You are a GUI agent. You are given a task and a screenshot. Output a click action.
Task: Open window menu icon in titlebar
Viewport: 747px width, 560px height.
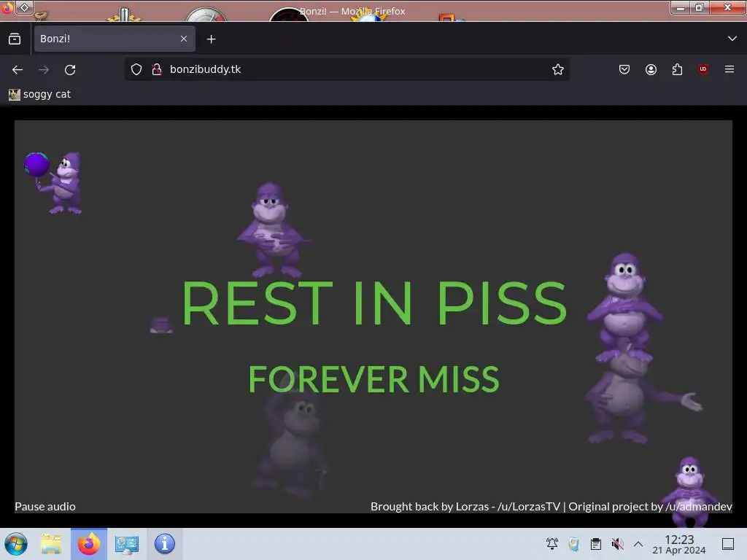coord(7,7)
